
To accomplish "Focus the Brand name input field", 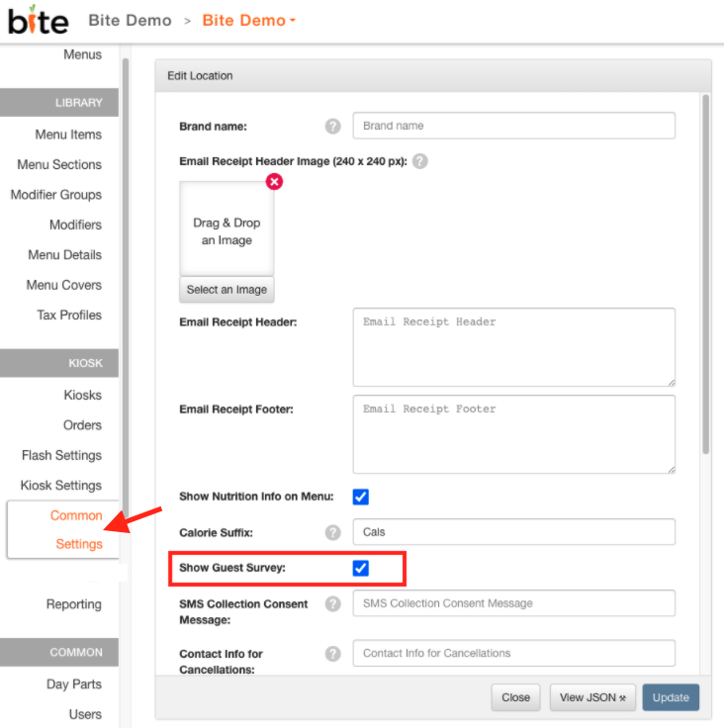I will (x=513, y=126).
